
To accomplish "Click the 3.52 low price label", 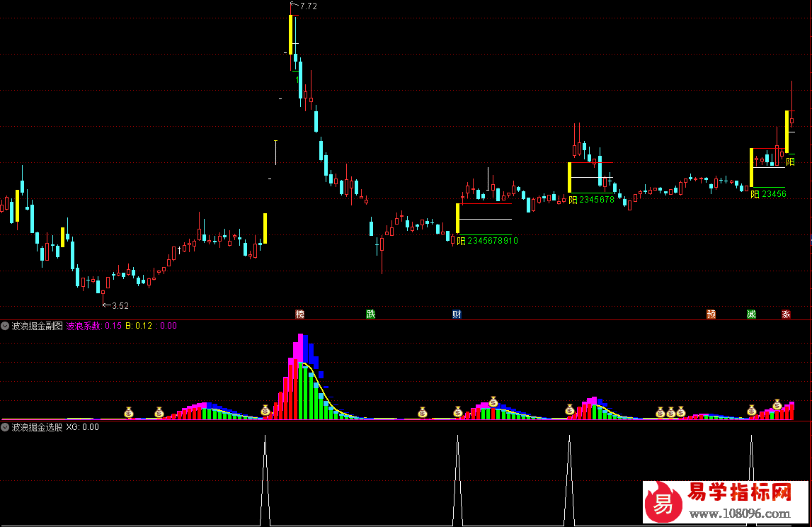I will [120, 306].
